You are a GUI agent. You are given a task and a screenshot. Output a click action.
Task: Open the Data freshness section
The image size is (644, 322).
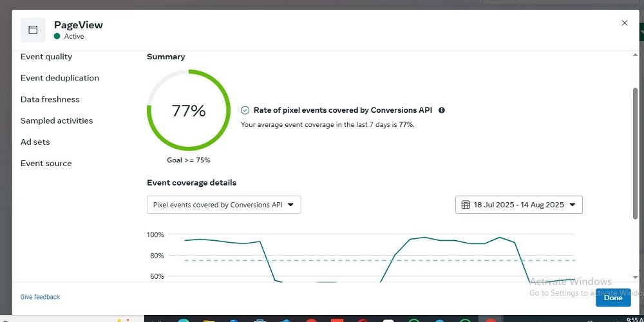point(50,99)
